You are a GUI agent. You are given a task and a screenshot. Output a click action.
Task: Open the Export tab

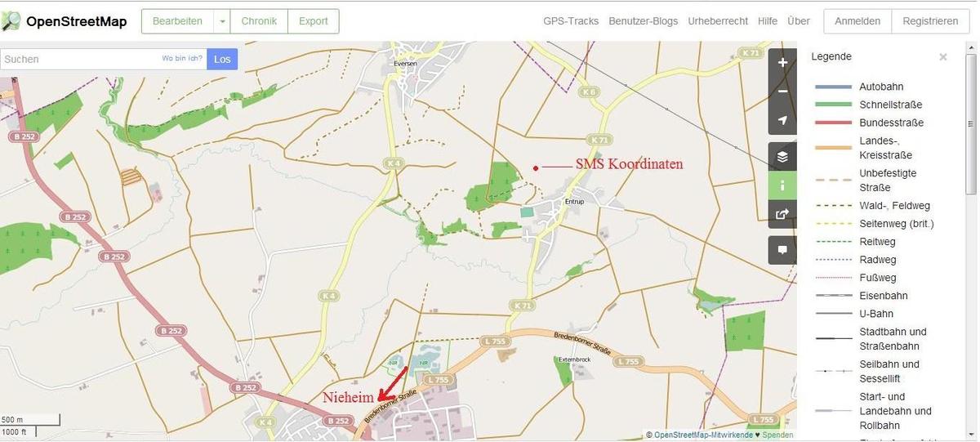point(314,21)
